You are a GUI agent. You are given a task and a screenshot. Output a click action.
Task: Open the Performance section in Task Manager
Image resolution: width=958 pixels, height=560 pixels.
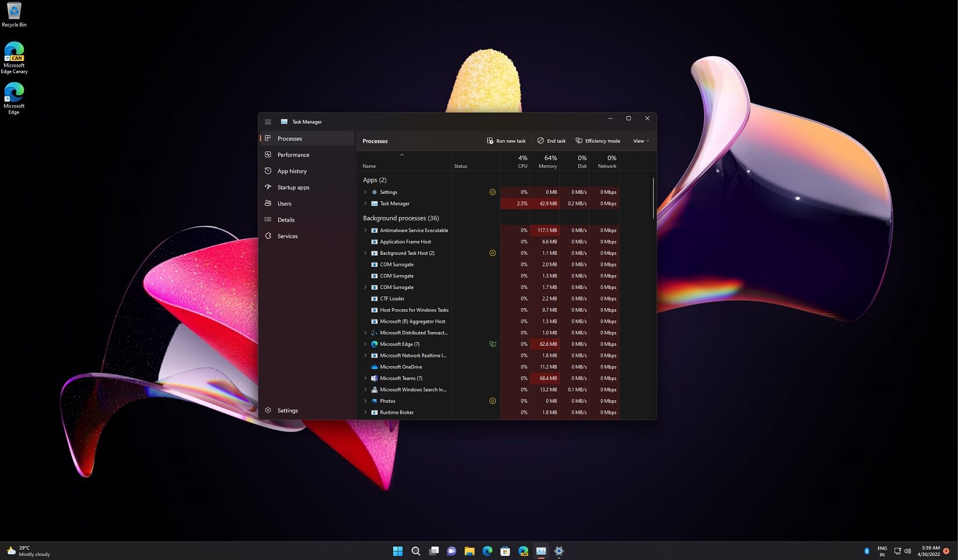[x=293, y=154]
